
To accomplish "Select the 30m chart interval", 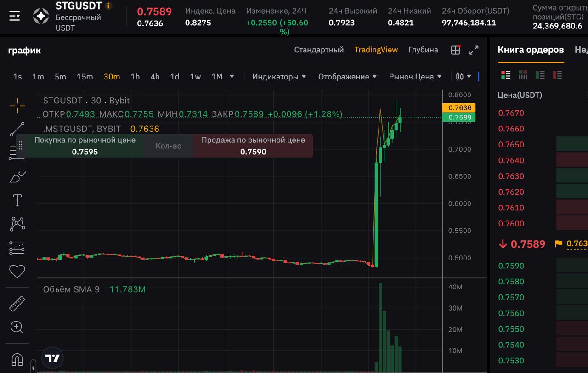I will [x=112, y=77].
